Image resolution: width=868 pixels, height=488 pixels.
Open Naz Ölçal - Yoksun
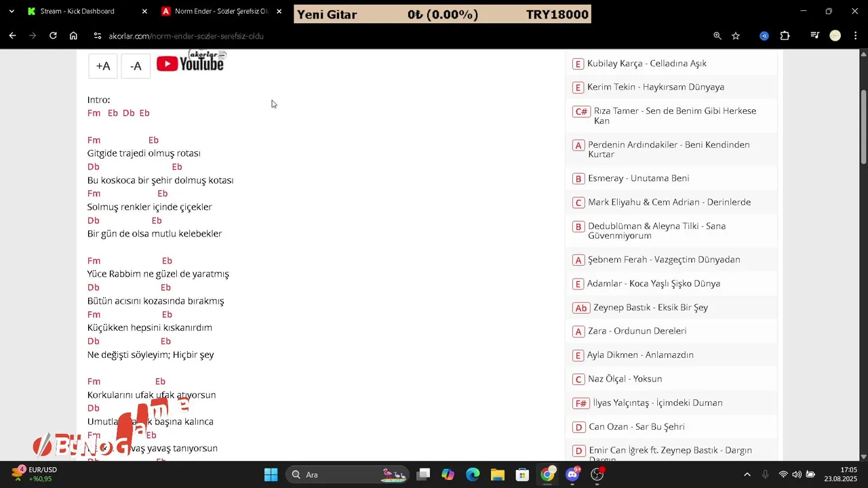(x=625, y=379)
